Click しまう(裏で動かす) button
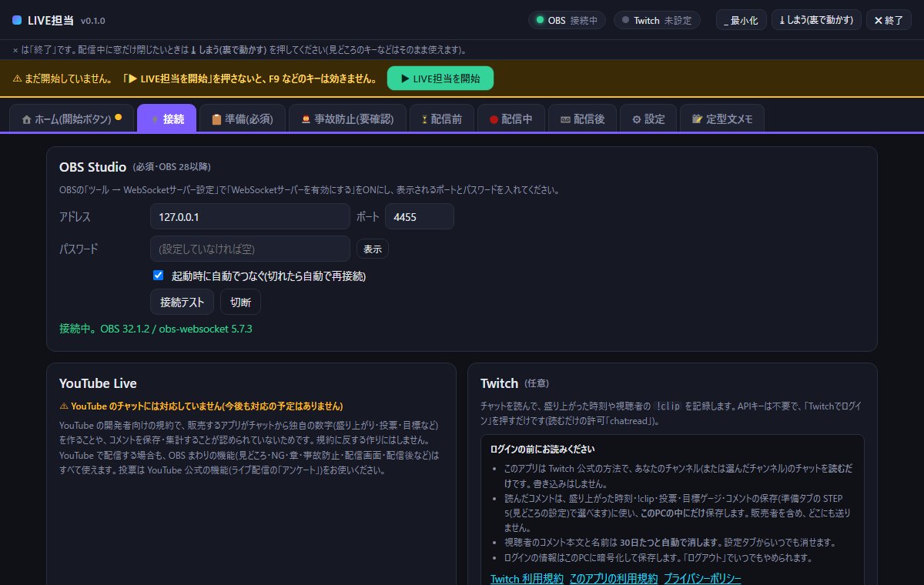 pos(816,20)
